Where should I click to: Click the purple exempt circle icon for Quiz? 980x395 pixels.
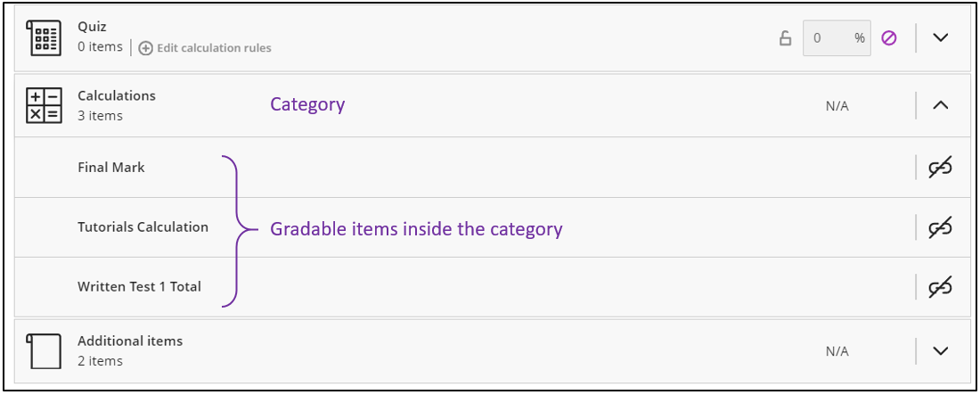click(889, 38)
